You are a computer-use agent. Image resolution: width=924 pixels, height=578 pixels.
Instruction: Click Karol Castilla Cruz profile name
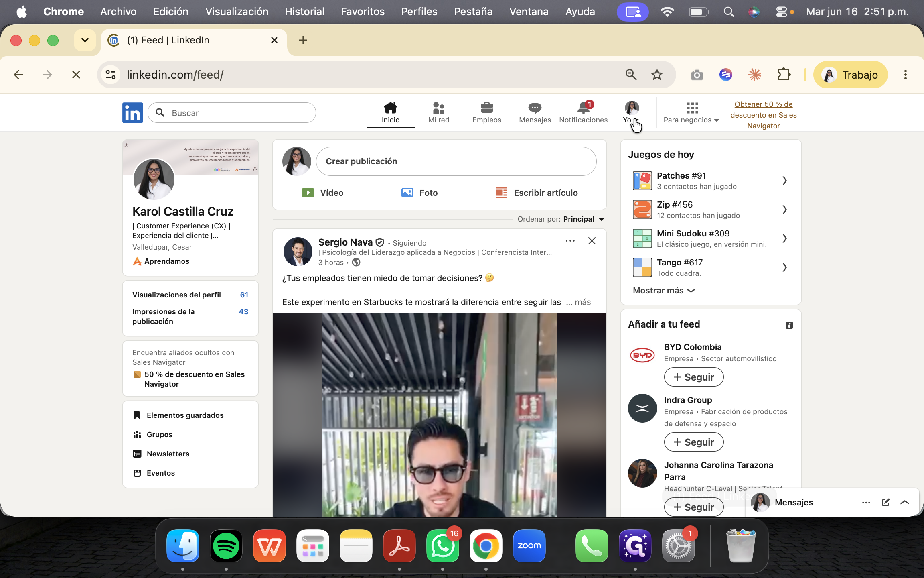click(182, 211)
